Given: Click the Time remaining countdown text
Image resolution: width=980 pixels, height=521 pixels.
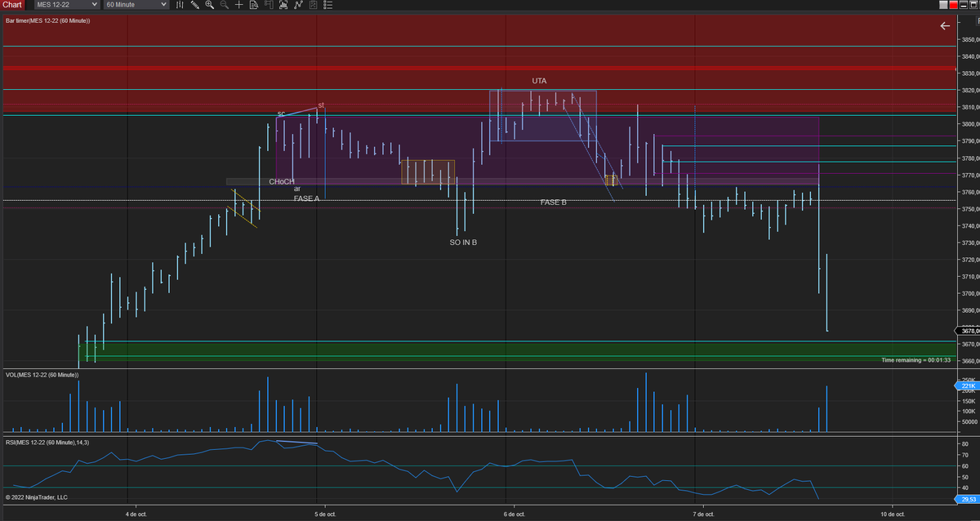Looking at the screenshot, I should [916, 360].
